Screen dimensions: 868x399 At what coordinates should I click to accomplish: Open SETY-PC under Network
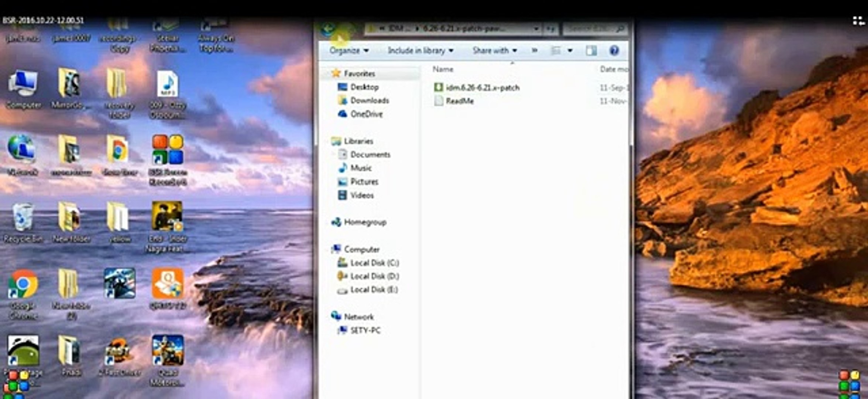coord(359,330)
